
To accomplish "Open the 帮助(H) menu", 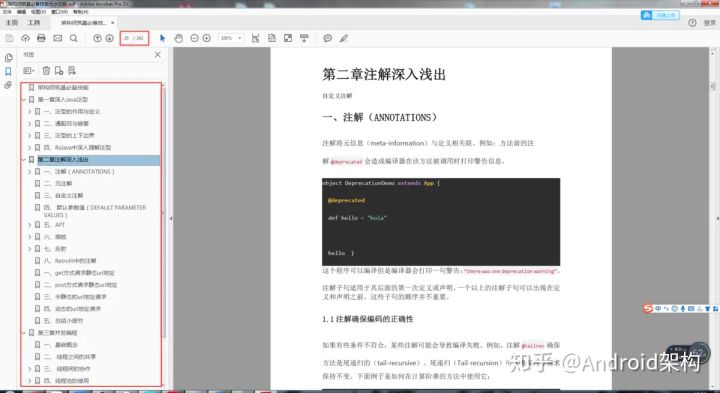I will (x=80, y=11).
